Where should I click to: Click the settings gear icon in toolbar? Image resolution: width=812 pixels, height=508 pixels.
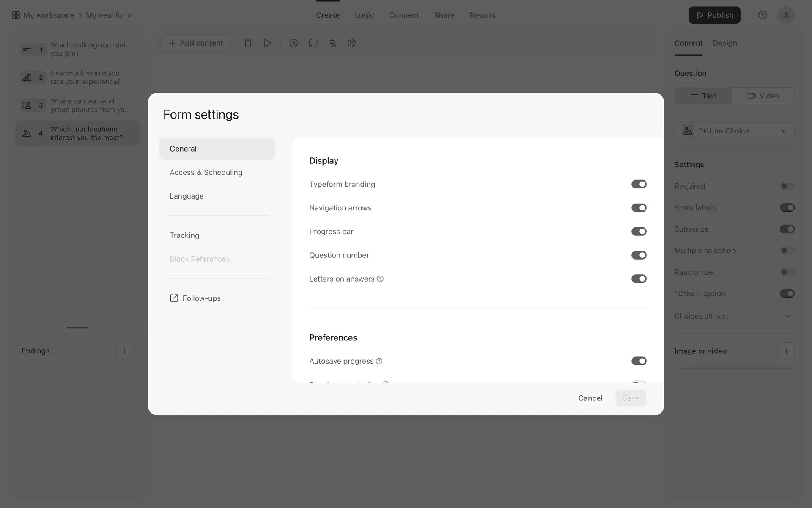[351, 43]
